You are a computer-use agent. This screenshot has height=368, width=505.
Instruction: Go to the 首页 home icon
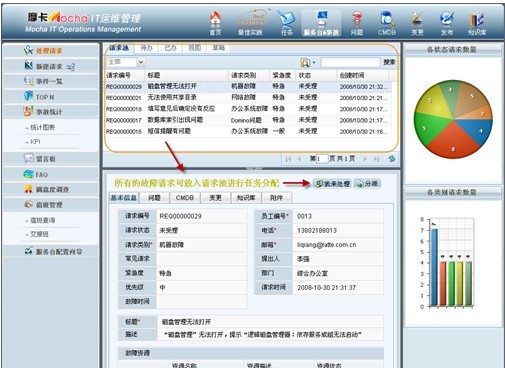click(x=215, y=23)
